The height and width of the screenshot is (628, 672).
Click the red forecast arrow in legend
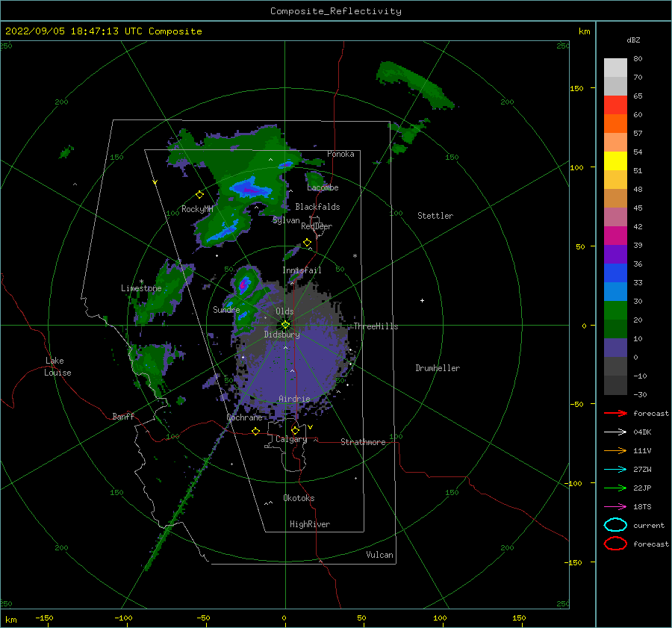click(x=615, y=413)
